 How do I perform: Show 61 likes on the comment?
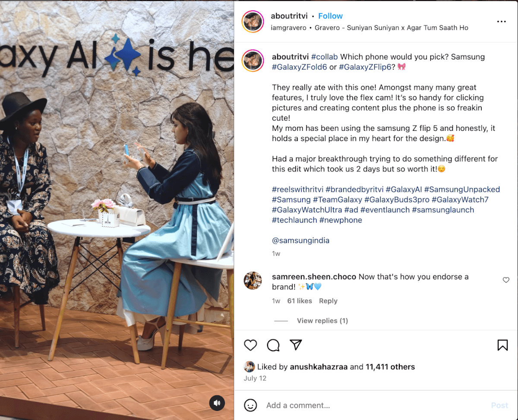(x=300, y=301)
